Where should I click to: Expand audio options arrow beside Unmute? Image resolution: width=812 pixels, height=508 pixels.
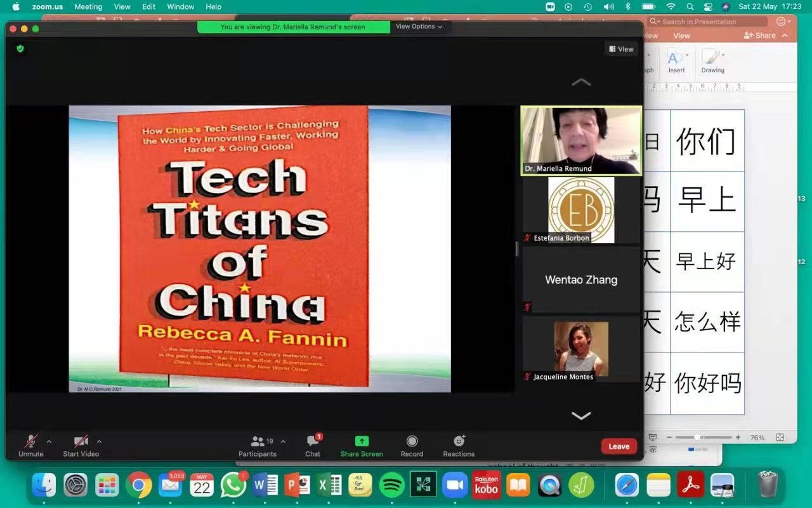pos(49,441)
